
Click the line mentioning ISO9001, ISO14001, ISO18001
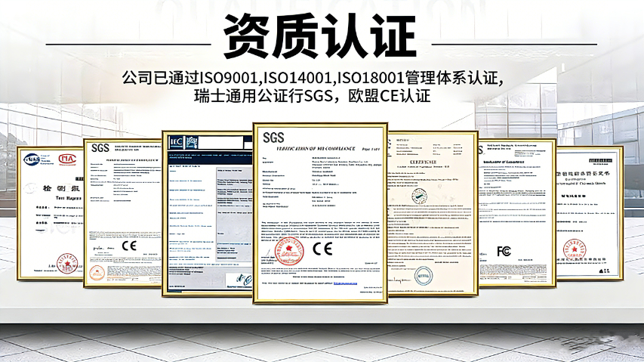click(313, 78)
